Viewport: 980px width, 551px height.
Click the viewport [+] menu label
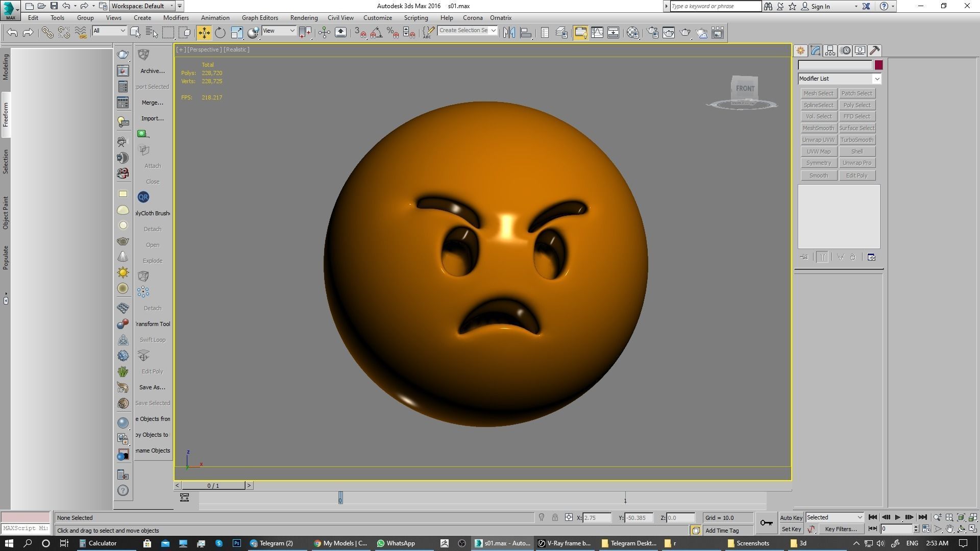click(x=181, y=49)
